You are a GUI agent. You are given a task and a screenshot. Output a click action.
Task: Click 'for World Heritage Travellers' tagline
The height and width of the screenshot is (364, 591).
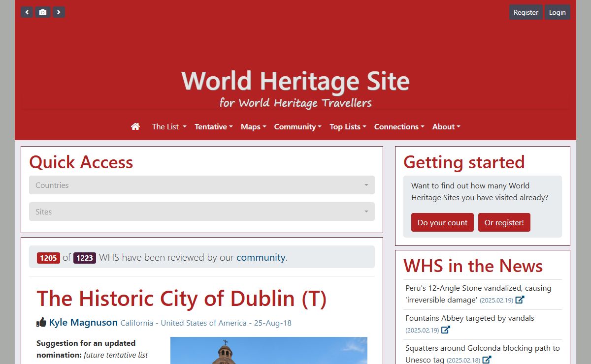(x=295, y=103)
